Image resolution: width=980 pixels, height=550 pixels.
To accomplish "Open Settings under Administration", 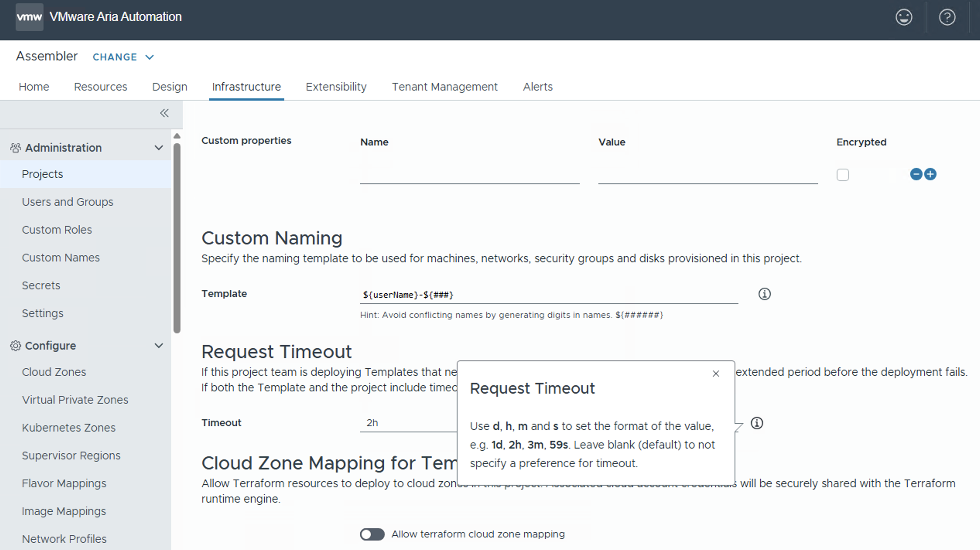I will [x=43, y=313].
